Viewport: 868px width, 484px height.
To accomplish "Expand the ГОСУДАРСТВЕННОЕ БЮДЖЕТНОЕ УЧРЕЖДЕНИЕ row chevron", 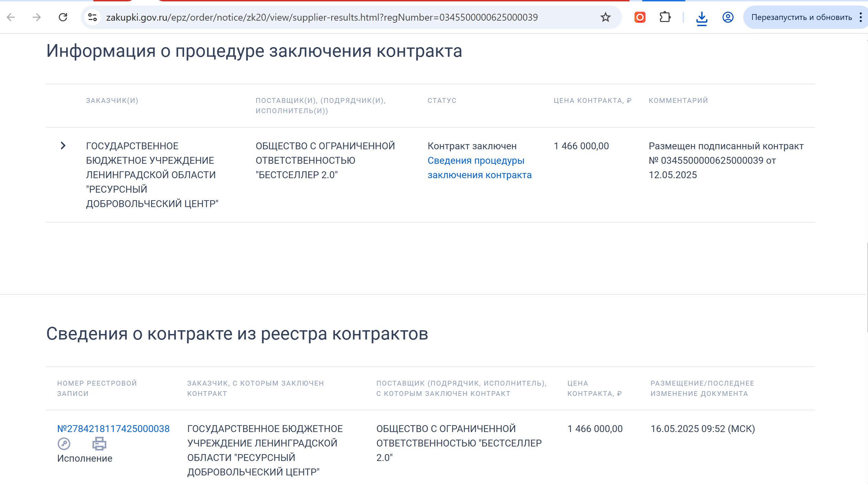I will pos(63,146).
